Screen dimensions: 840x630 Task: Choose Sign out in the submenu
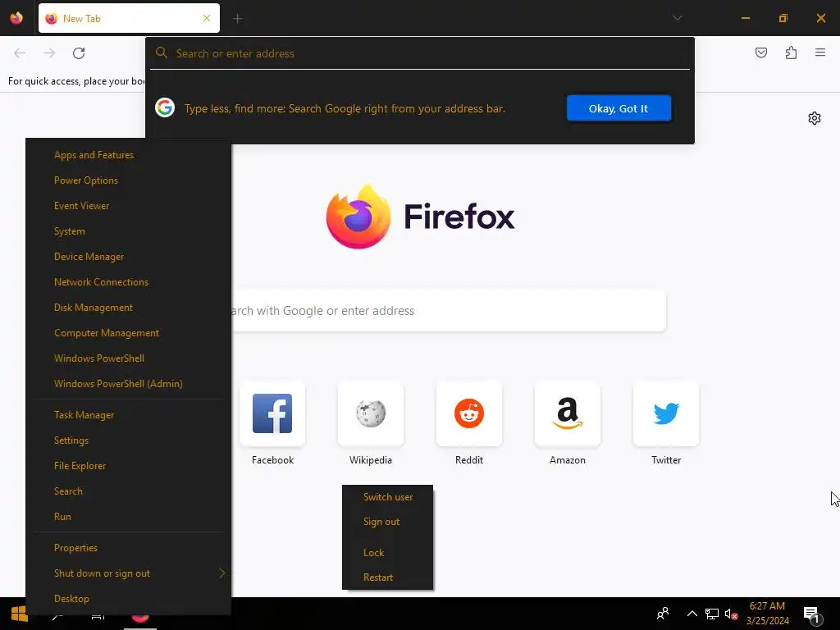coord(381,522)
